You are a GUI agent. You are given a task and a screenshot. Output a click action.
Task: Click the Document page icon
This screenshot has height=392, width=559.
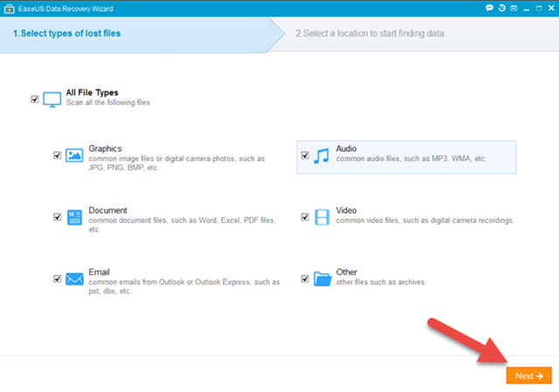[74, 217]
